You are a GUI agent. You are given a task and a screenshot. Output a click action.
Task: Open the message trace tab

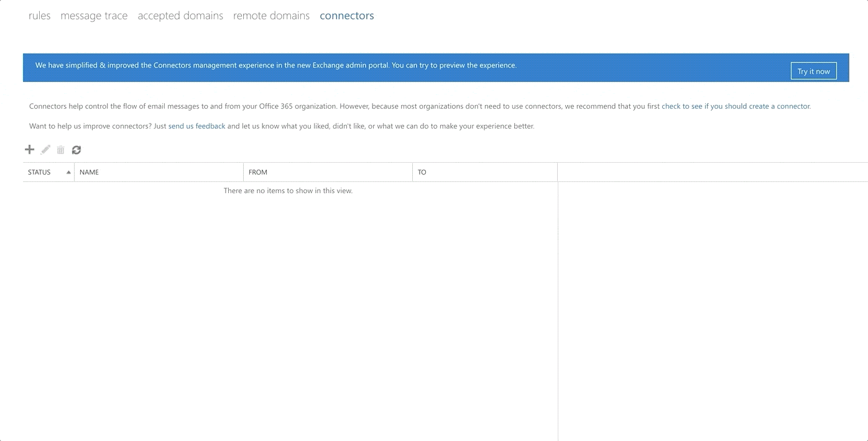[93, 15]
